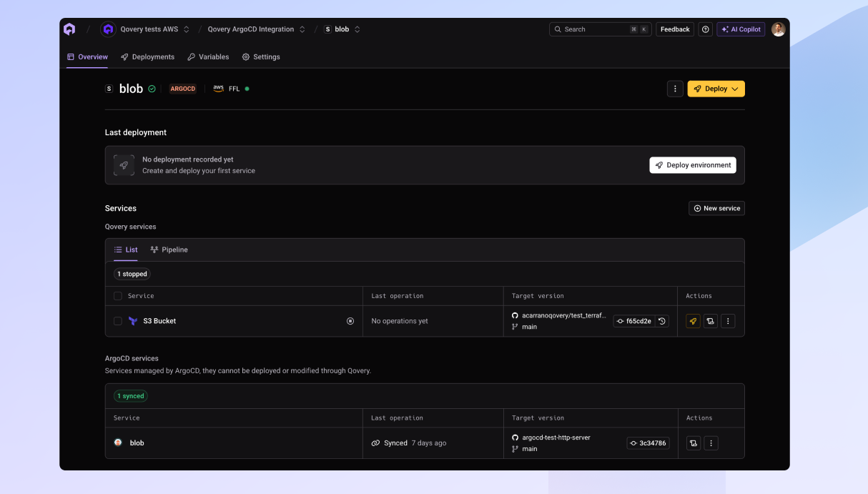
Task: Click the Target version header in Qovery services
Action: [538, 296]
